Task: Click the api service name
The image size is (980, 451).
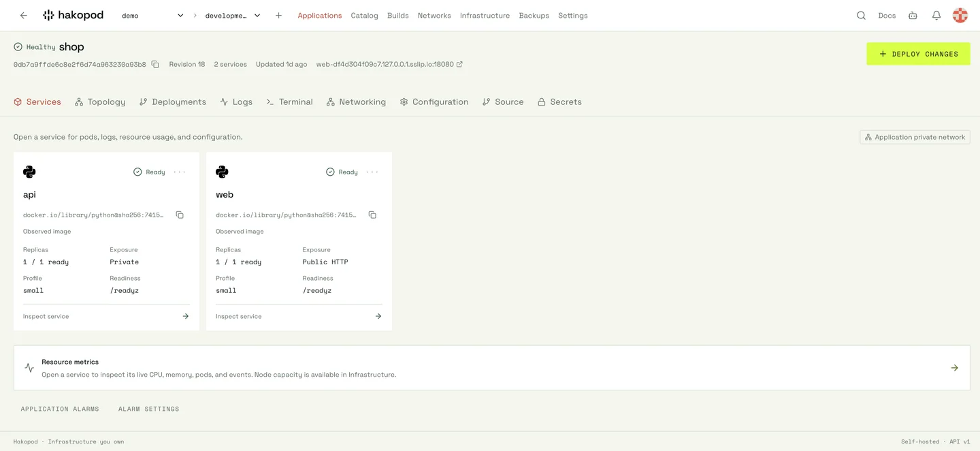Action: pyautogui.click(x=29, y=194)
